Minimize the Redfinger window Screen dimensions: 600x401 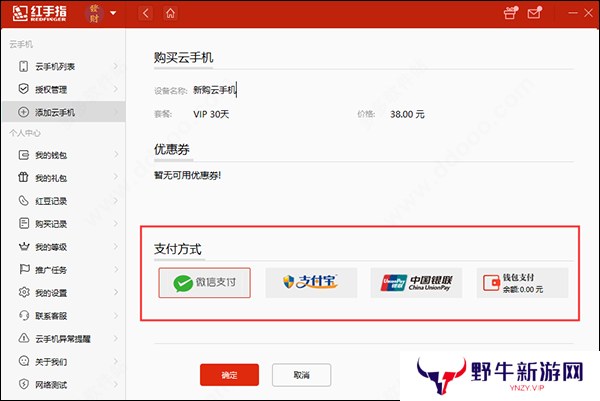pyautogui.click(x=573, y=13)
